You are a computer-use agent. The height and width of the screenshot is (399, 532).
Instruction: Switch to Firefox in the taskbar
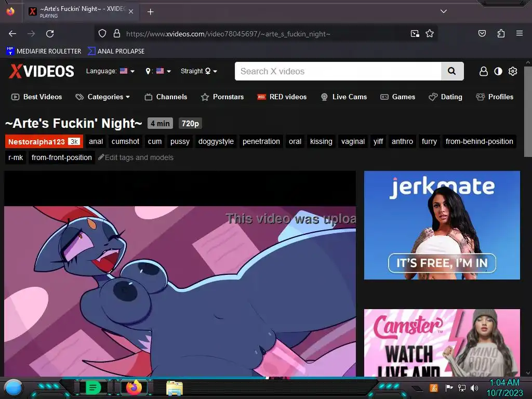click(134, 388)
